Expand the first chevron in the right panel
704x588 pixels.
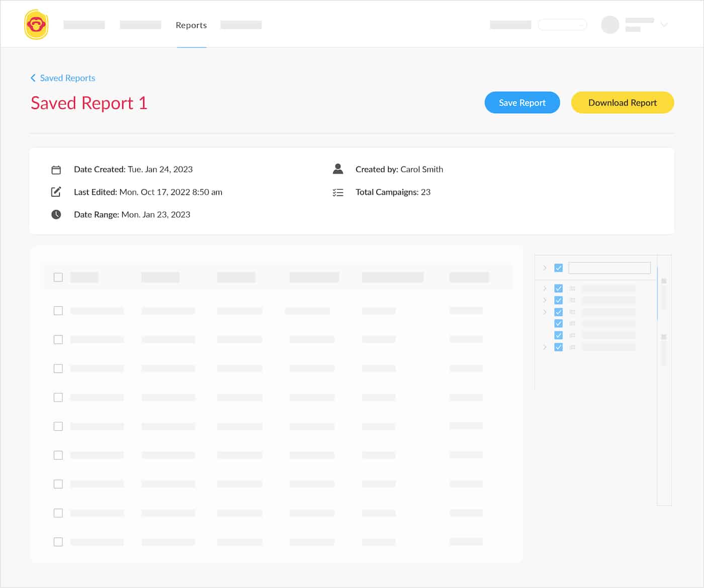tap(545, 268)
